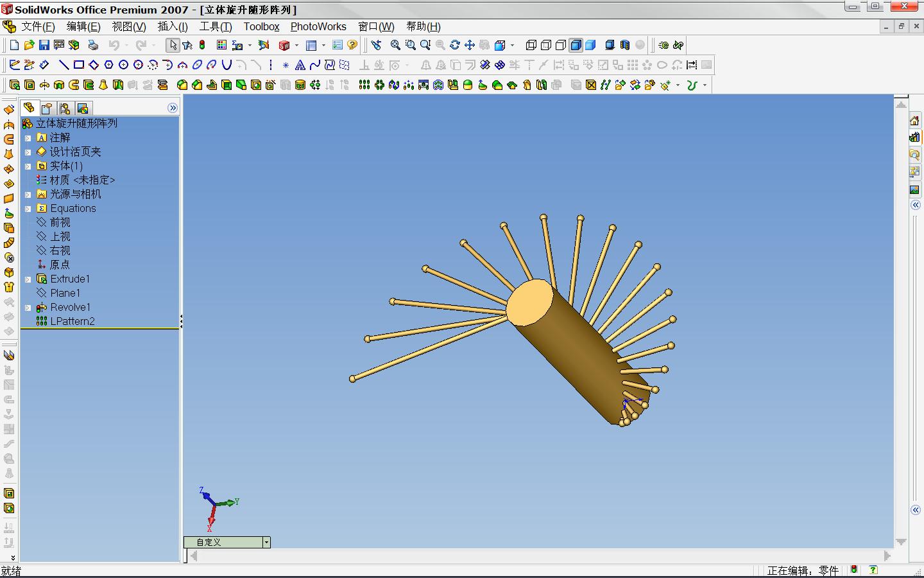Viewport: 924px width, 578px height.
Task: Open the 插入(I) menu
Action: tap(173, 26)
